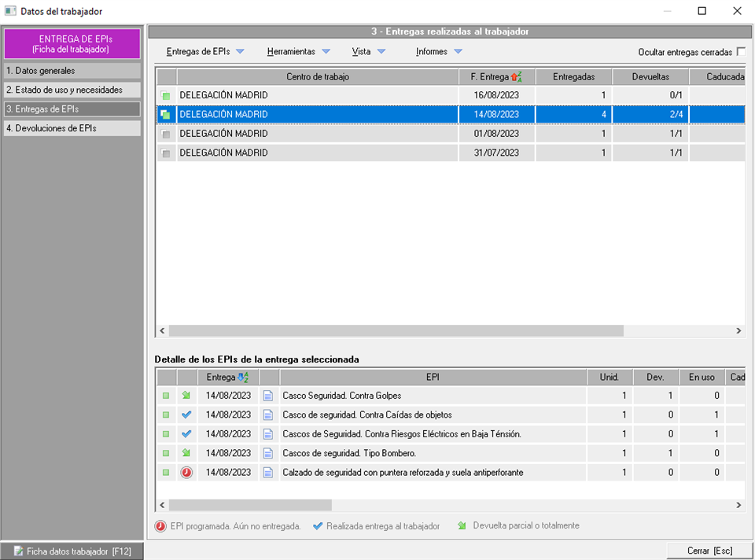Viewport: 755px width, 560px height.
Task: Go to 4. Devoluciones de EPIs section
Action: [x=72, y=128]
